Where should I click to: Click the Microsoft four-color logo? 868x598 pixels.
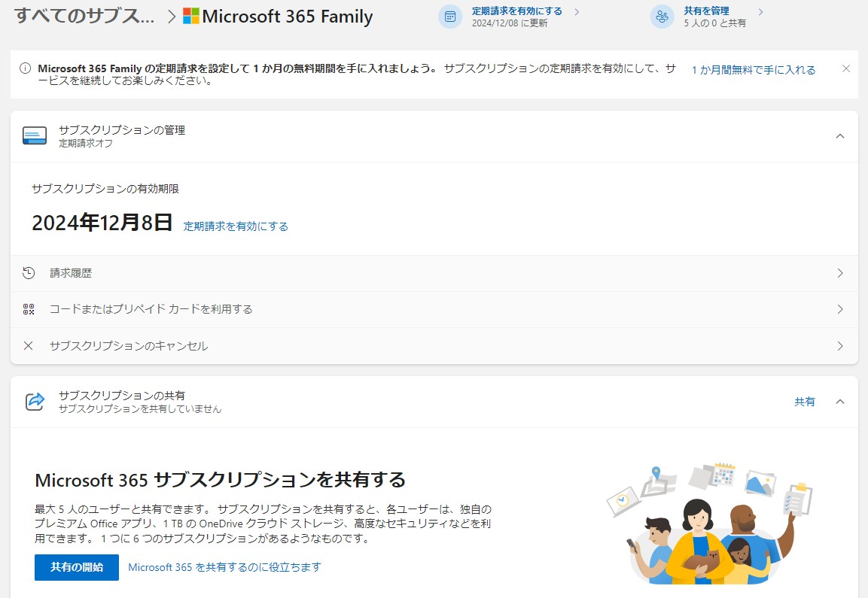pyautogui.click(x=191, y=17)
